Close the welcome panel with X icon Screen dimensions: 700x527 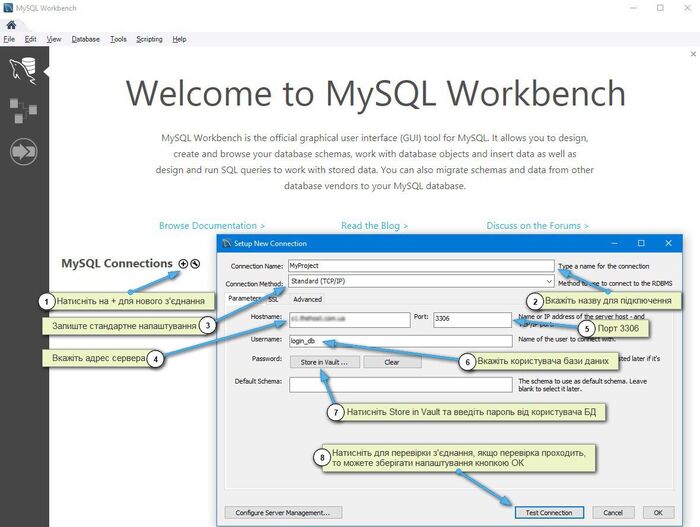pyautogui.click(x=693, y=54)
